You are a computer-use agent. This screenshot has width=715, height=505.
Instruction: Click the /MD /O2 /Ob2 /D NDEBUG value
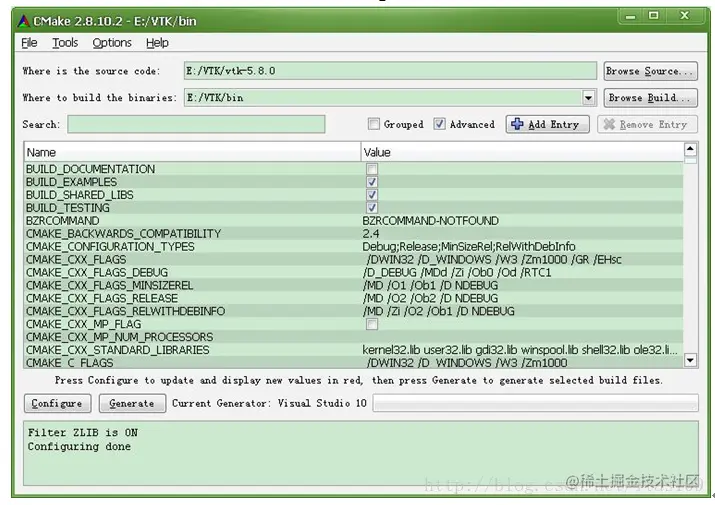[x=430, y=298]
